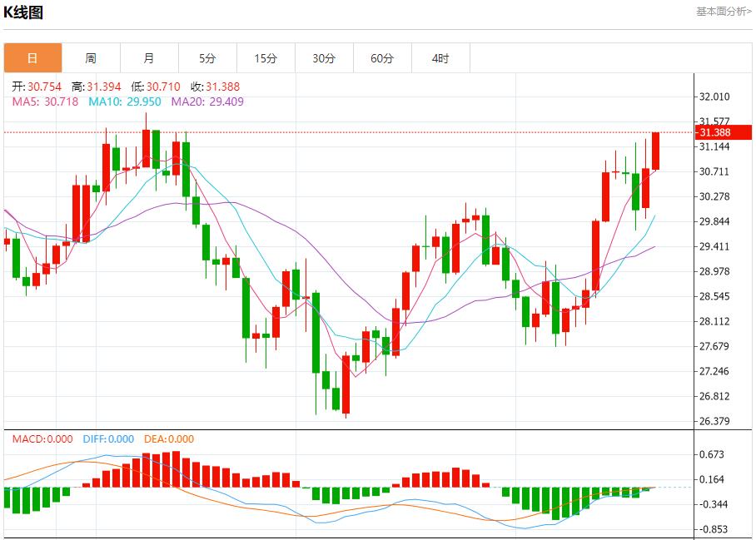Open the 基本面分析 link
This screenshot has height=540, width=756.
(723, 12)
